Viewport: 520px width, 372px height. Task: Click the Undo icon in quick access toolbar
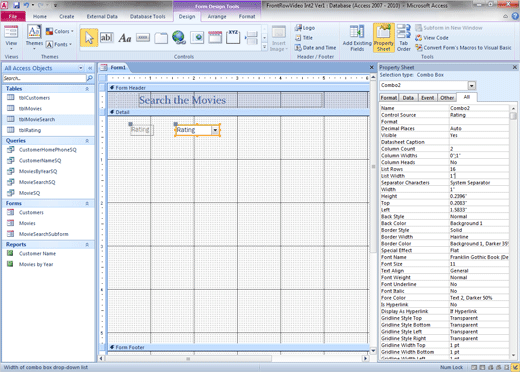pos(26,5)
